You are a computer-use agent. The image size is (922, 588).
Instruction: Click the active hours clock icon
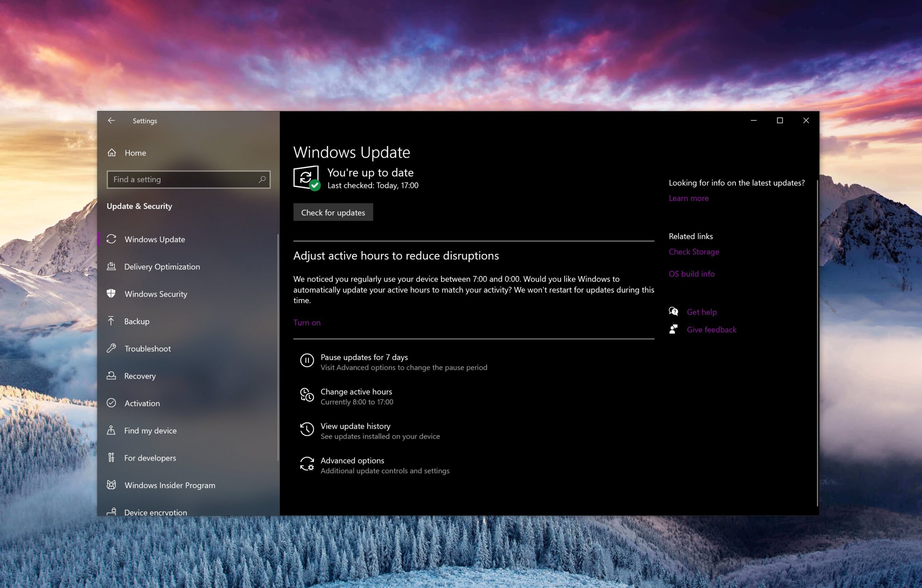[307, 395]
